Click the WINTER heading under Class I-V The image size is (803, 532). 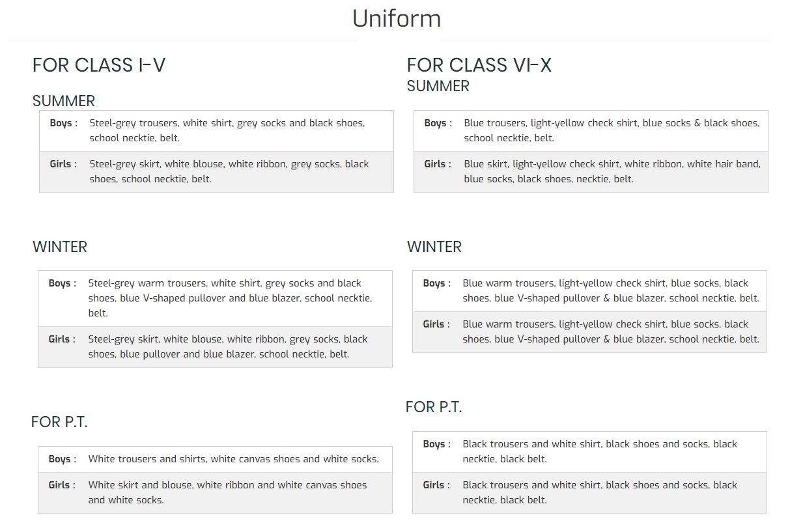pos(60,247)
